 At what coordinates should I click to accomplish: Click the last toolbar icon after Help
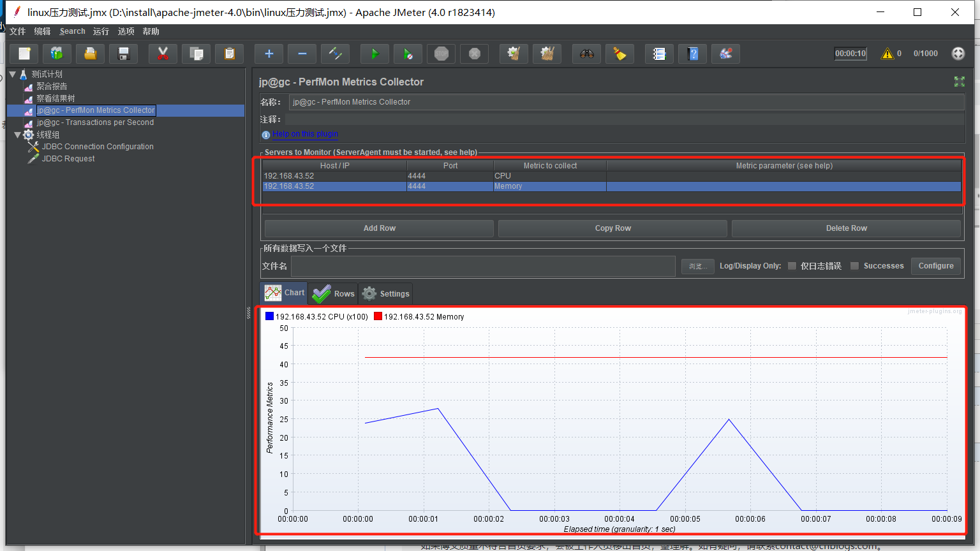[726, 54]
